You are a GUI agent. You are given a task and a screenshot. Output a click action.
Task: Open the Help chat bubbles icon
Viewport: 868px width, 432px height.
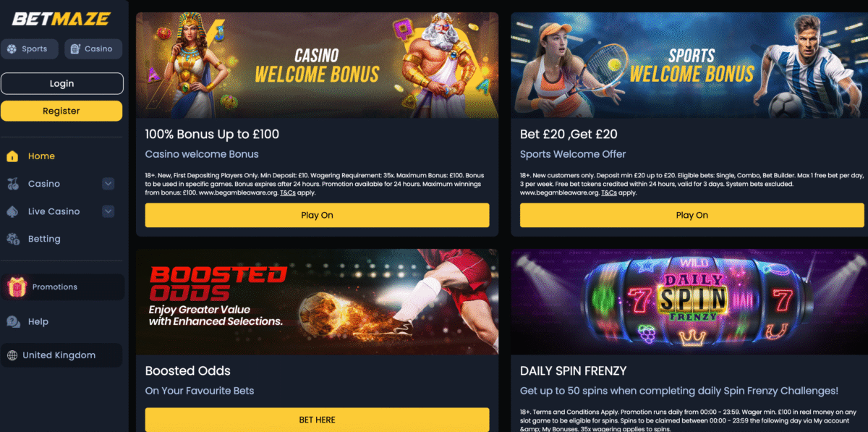13,321
